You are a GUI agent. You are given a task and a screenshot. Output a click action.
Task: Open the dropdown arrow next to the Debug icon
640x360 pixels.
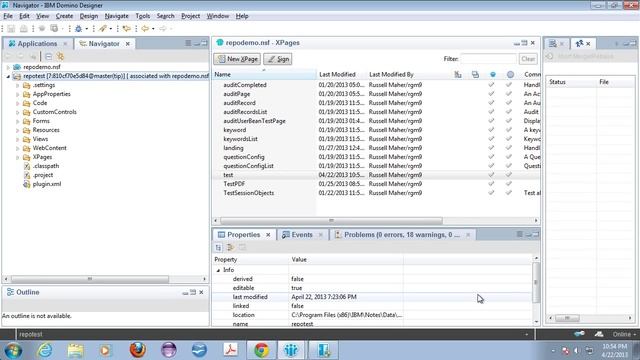point(87,29)
